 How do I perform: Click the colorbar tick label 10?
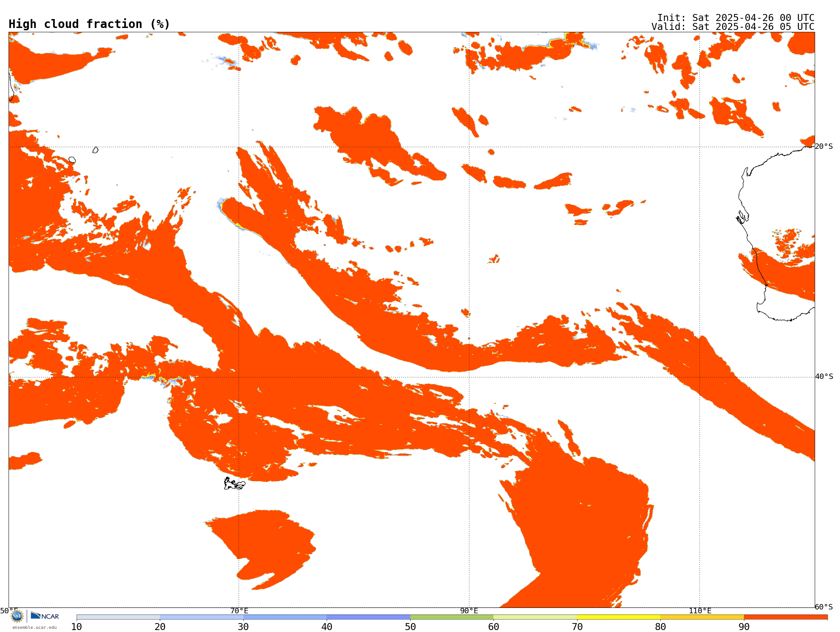[77, 627]
